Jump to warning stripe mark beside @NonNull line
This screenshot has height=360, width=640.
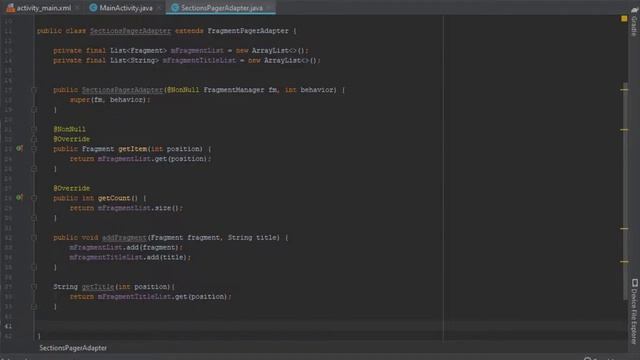[624, 129]
